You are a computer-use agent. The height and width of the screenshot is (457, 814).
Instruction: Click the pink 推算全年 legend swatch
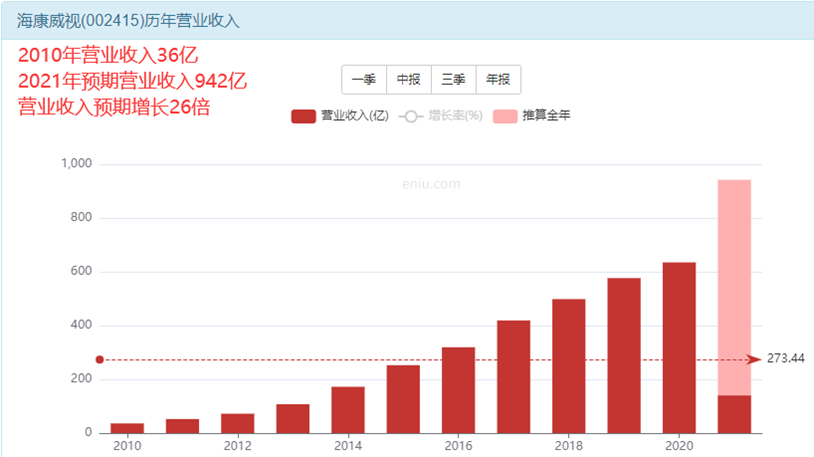pyautogui.click(x=505, y=116)
